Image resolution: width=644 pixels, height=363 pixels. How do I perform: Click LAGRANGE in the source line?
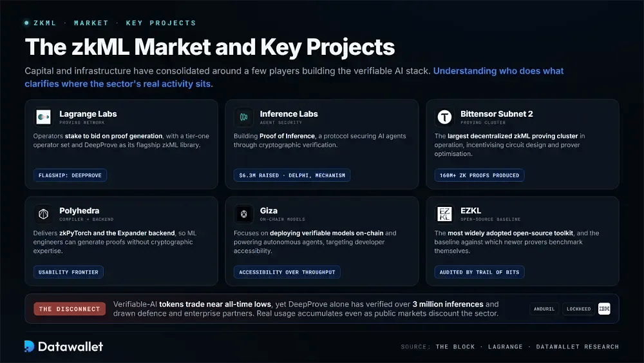505,346
